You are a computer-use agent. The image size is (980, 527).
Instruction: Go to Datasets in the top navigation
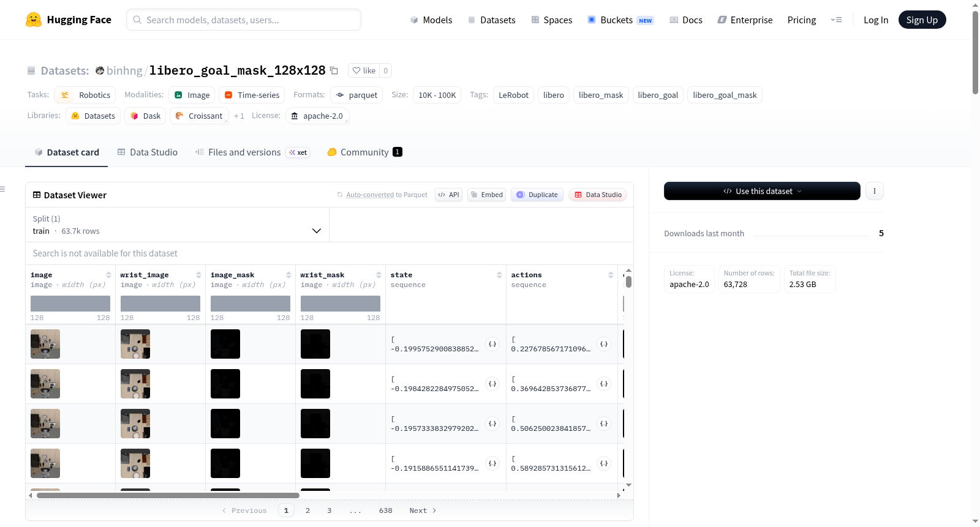click(492, 20)
